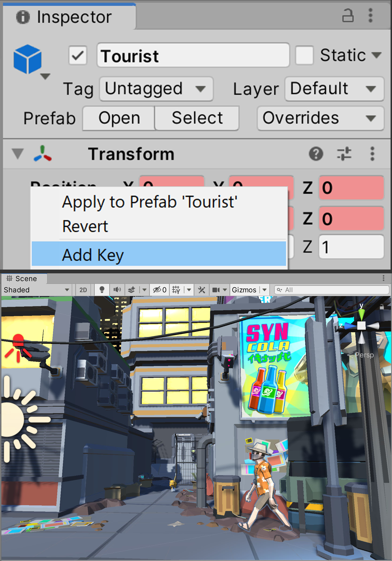Click the bottom grey gizmo cone
Image resolution: width=392 pixels, height=561 pixels.
(362, 337)
